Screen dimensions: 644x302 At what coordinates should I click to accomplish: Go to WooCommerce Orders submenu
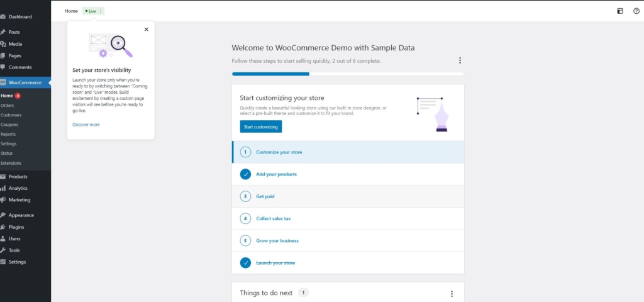coord(8,106)
